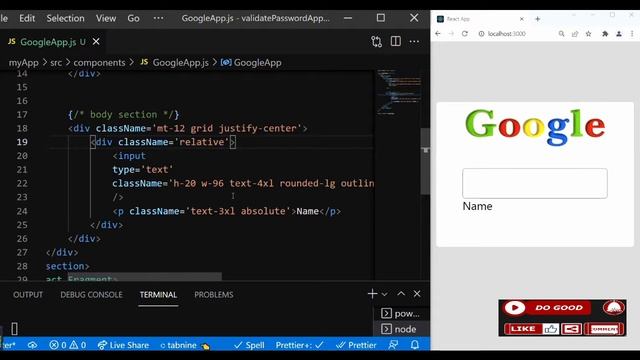Screen dimensions: 640x360
Task: Open a new browser tab
Action: [538, 19]
